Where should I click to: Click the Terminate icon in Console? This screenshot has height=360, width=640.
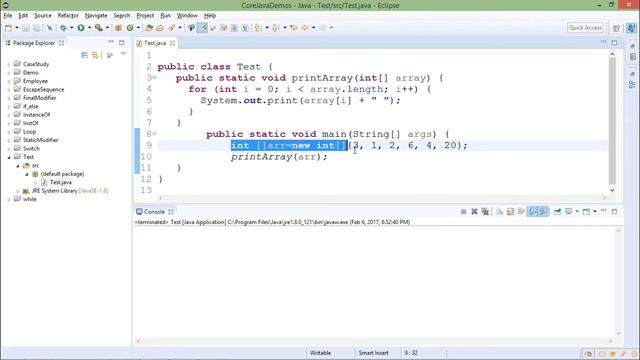(464, 211)
